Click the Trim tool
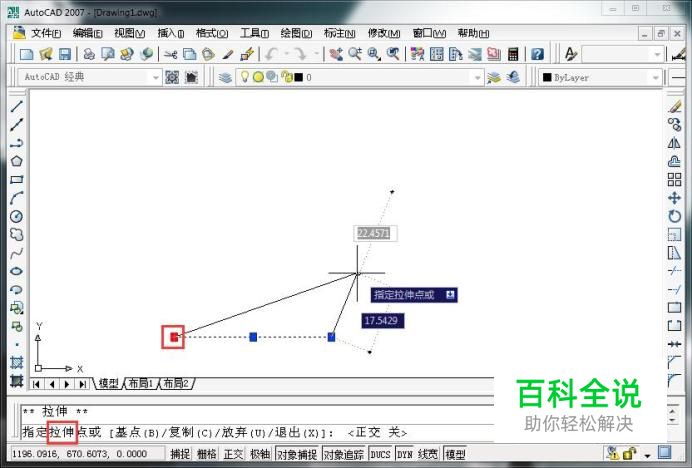692x468 pixels. pyautogui.click(x=674, y=271)
